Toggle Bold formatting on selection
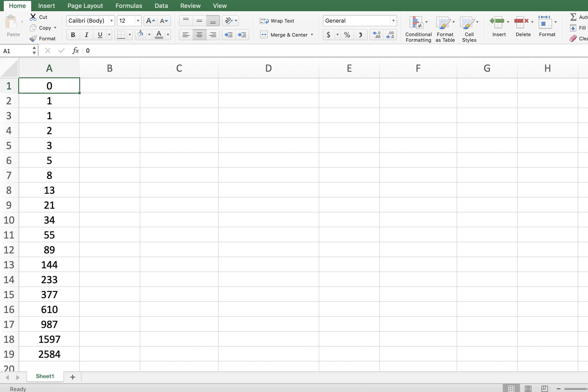588x392 pixels. pyautogui.click(x=73, y=34)
